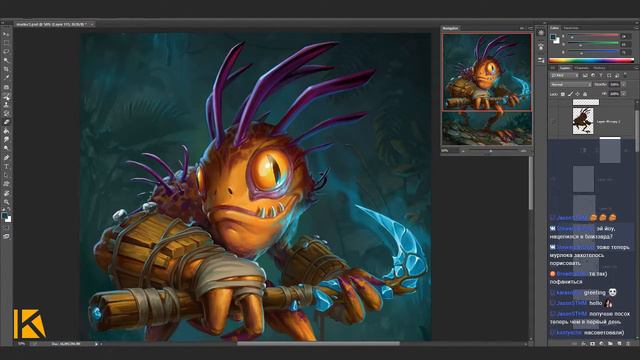This screenshot has height=360, width=640.
Task: Click the green G channel slider
Action: [593, 44]
